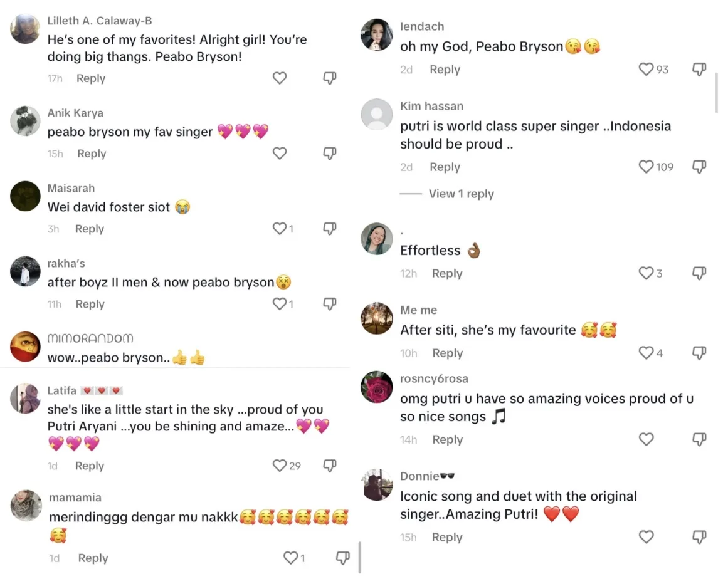Viewport: 728px width, 579px height.
Task: Like Maisarah's david foster comment
Action: coord(280,229)
